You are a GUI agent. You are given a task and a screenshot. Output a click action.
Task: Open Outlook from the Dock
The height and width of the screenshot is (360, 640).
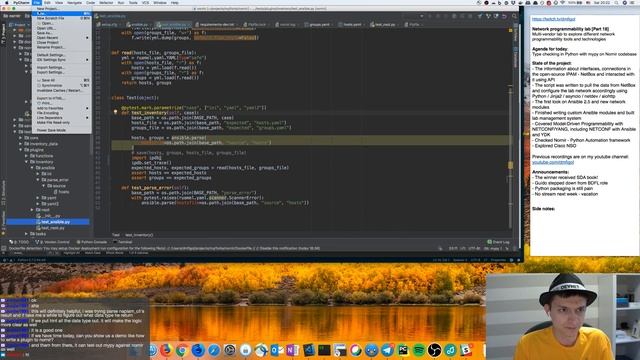click(277, 350)
